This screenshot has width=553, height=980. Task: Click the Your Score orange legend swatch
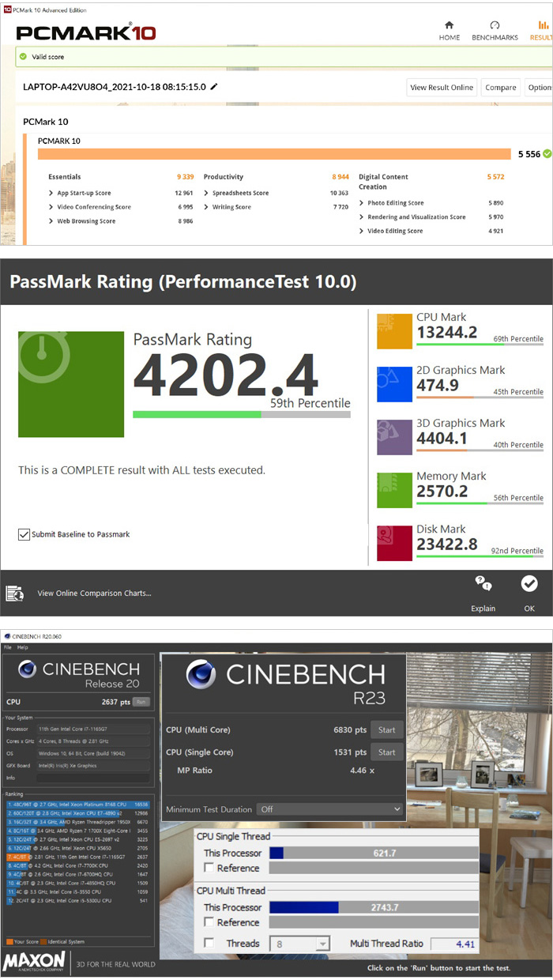tap(9, 941)
